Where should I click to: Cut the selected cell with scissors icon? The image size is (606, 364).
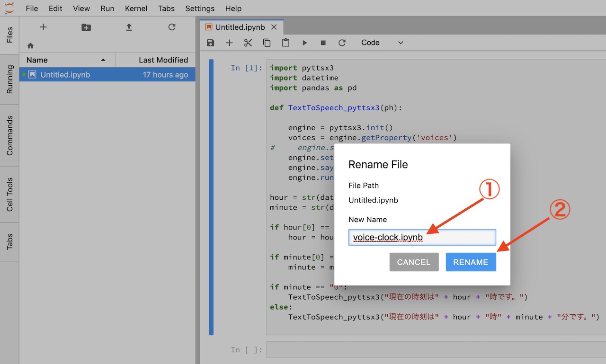point(248,43)
